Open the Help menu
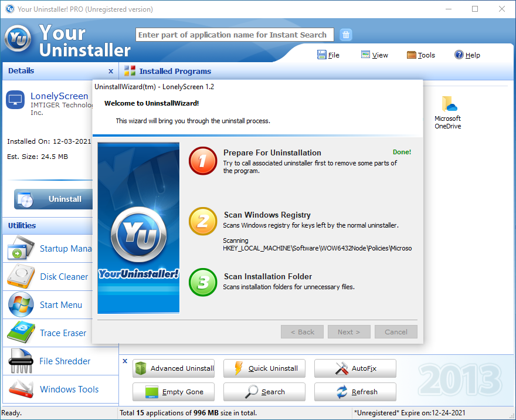Image resolution: width=516 pixels, height=420 pixels. pyautogui.click(x=467, y=55)
